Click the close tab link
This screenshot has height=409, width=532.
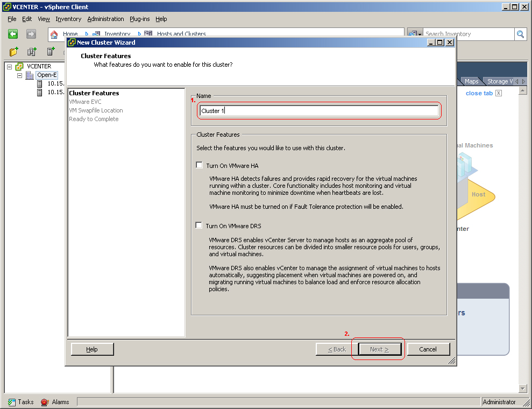pos(479,93)
